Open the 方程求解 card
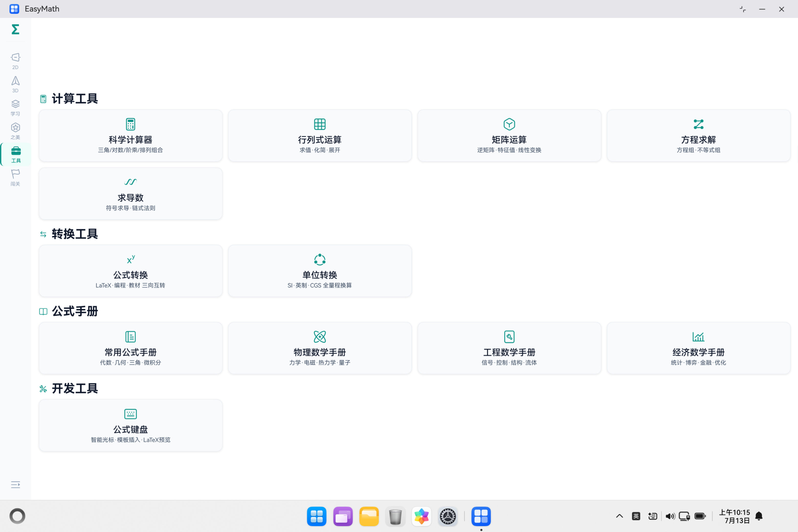This screenshot has width=798, height=532. (699, 135)
